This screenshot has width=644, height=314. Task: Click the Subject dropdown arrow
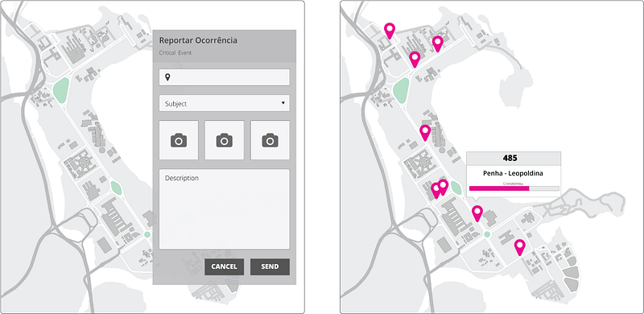click(283, 103)
